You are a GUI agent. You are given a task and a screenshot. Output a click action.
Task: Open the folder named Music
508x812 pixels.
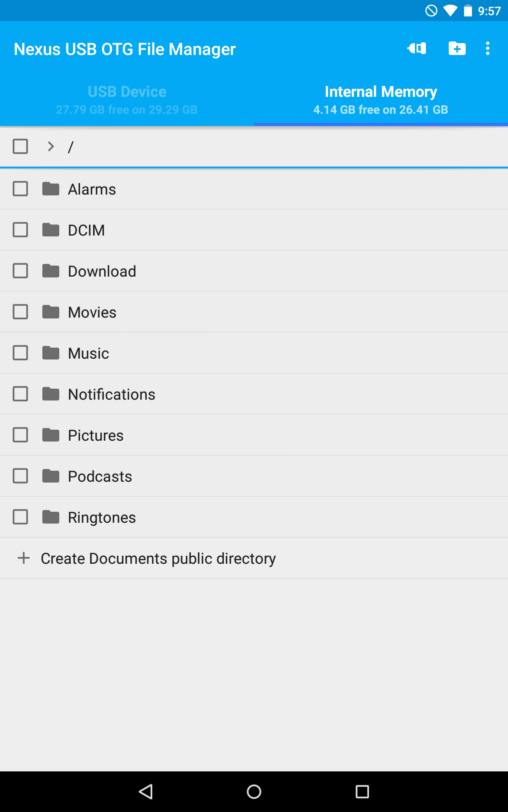(x=88, y=353)
